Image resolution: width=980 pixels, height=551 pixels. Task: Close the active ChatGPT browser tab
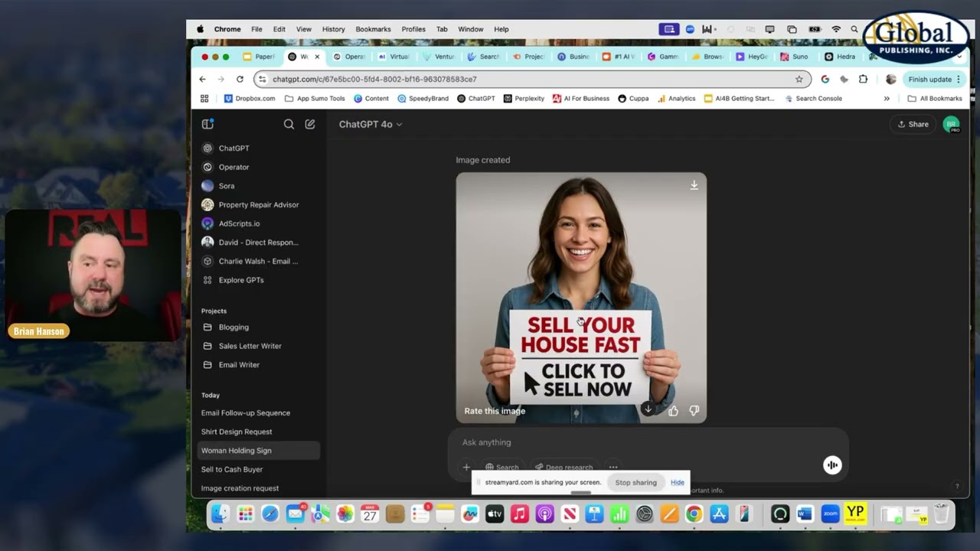(x=317, y=57)
